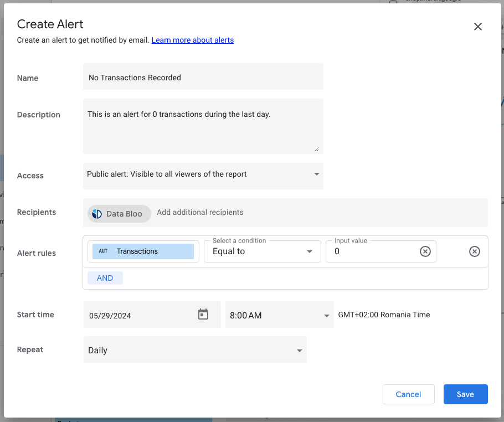The image size is (504, 422).
Task: Click AND to add another rule
Action: pyautogui.click(x=105, y=277)
